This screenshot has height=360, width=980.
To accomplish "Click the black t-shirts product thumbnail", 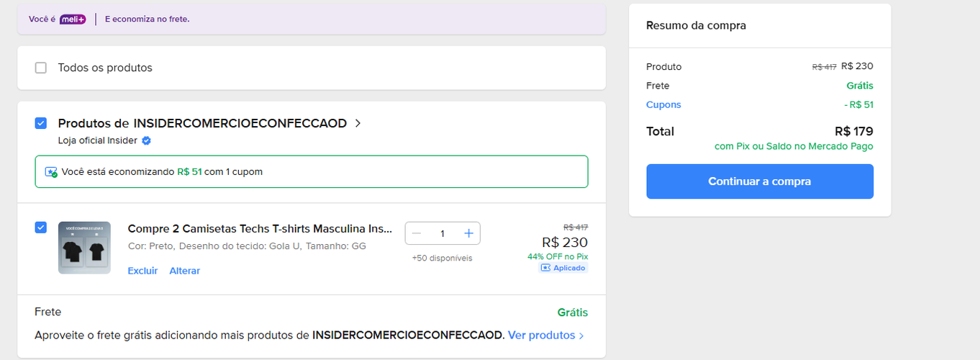I will pos(84,248).
